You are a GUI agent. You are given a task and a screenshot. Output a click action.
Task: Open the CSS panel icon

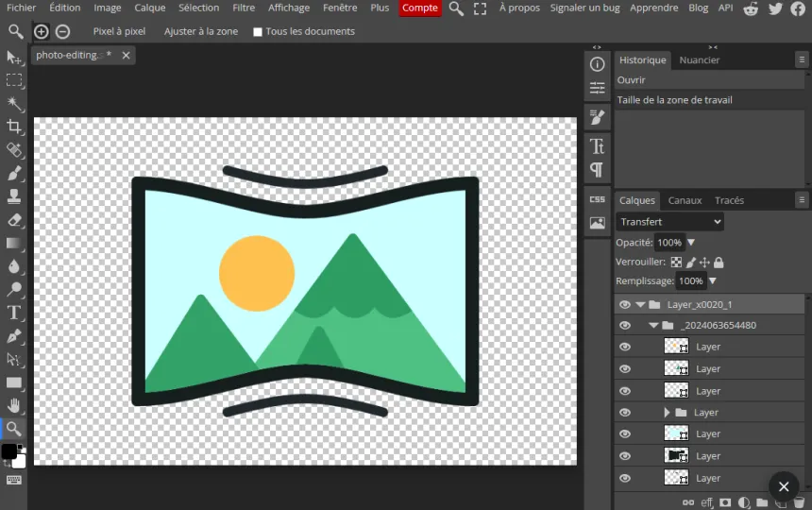597,199
